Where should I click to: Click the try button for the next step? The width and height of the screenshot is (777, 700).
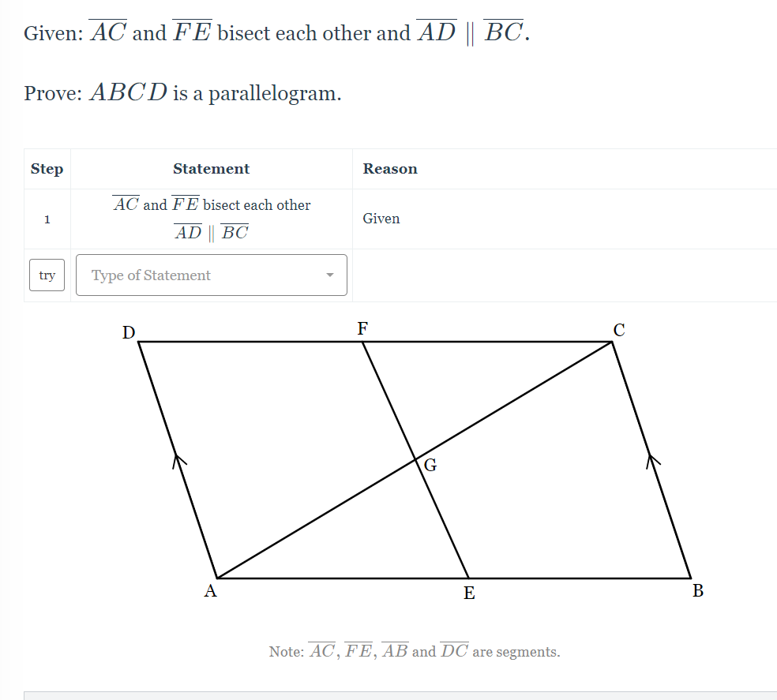(47, 275)
